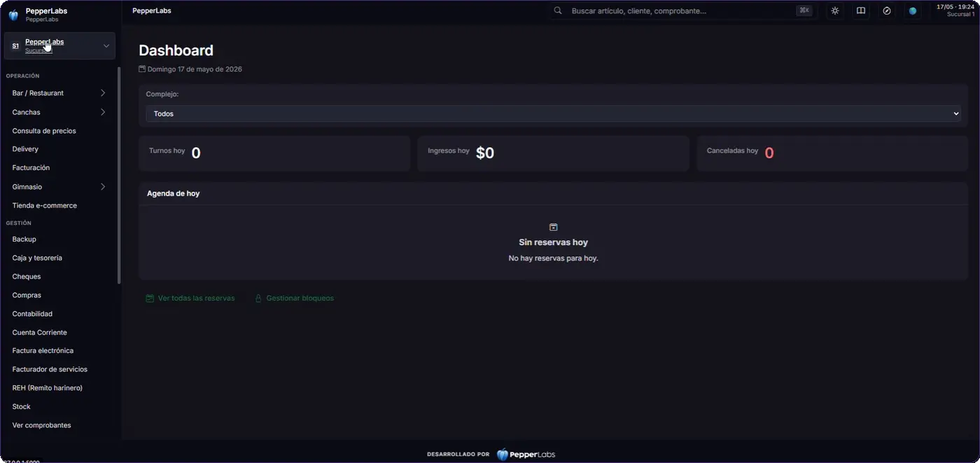
Task: Click the compass icon in top bar
Action: [887, 11]
